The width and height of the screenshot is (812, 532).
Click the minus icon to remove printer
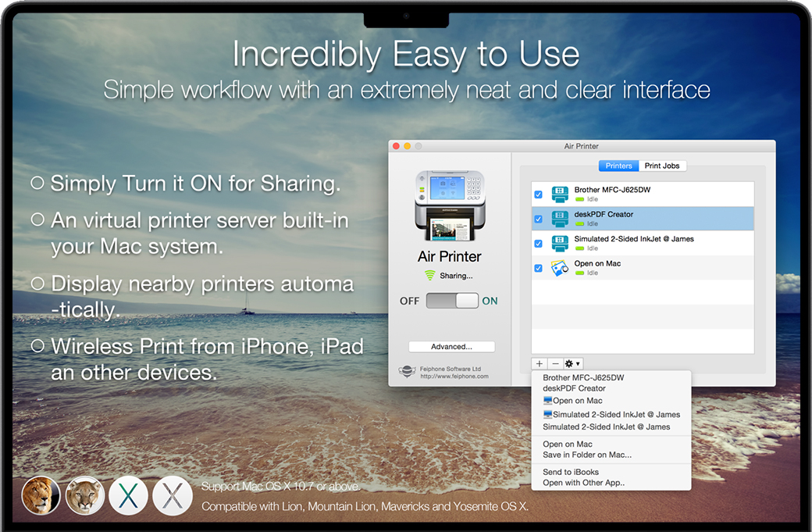click(x=555, y=364)
